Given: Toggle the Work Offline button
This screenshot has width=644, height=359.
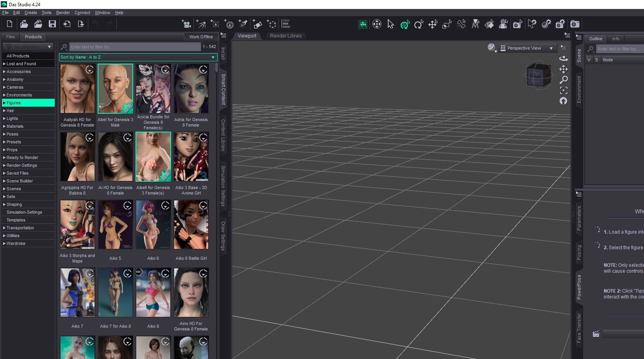Looking at the screenshot, I should [x=201, y=37].
